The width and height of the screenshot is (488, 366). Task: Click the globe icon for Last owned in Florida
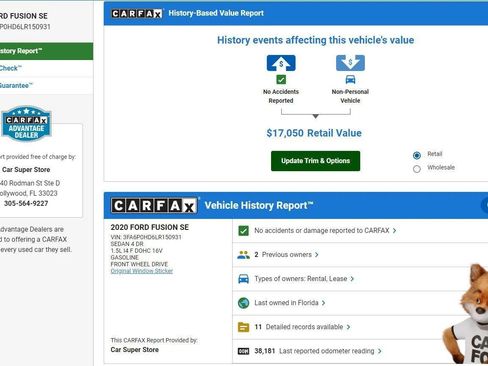(244, 303)
